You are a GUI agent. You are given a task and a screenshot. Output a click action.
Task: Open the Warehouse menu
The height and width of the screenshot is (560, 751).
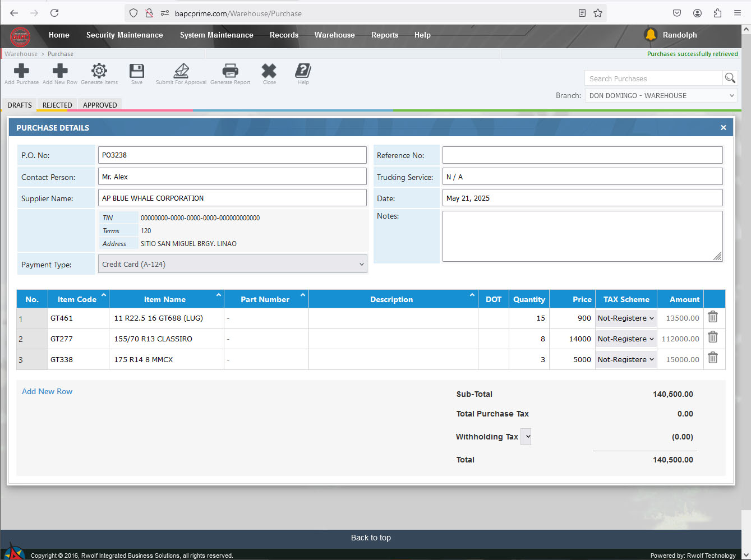pyautogui.click(x=334, y=35)
